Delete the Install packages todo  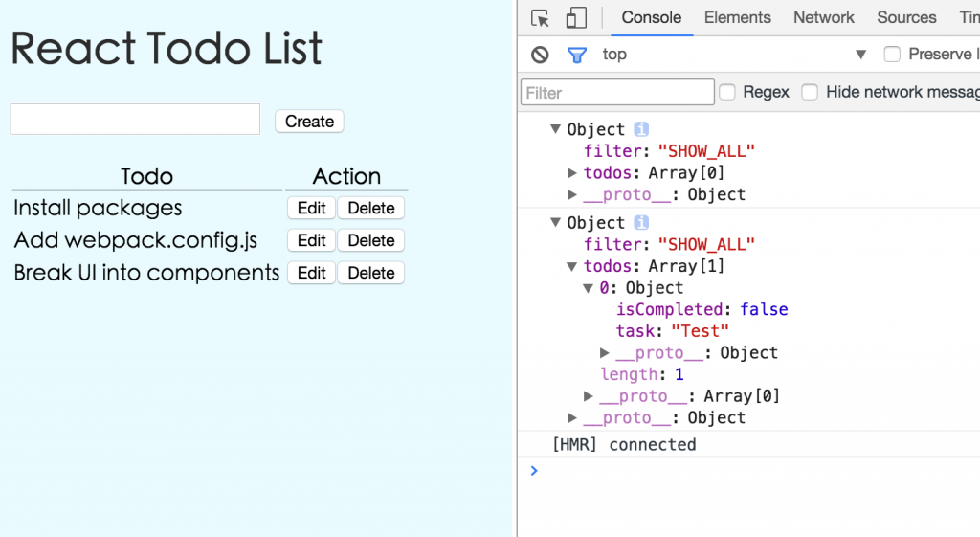(x=370, y=208)
